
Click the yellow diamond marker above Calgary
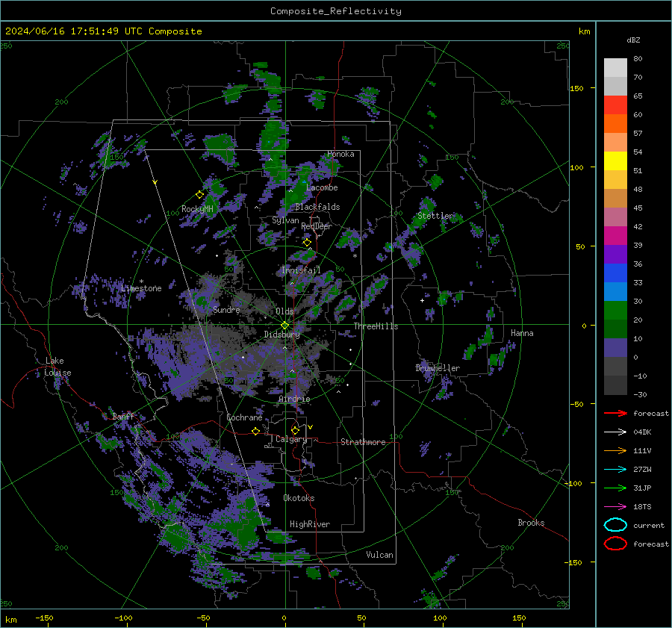[295, 430]
